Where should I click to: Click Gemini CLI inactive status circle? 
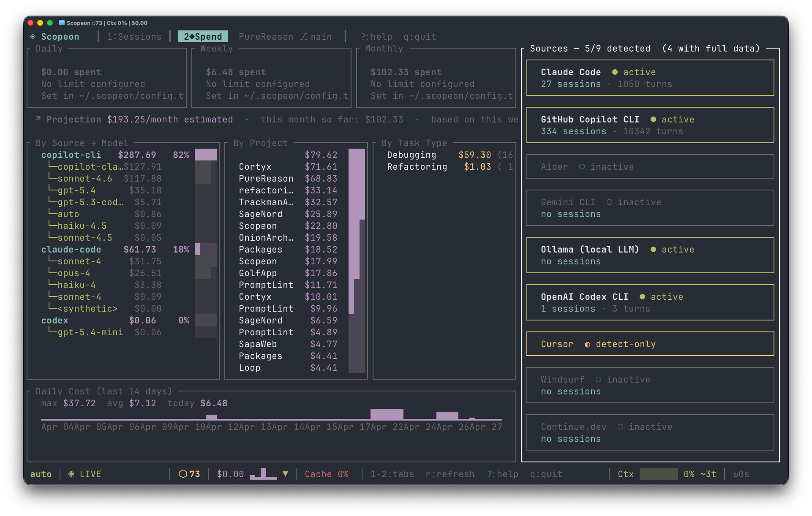(609, 202)
